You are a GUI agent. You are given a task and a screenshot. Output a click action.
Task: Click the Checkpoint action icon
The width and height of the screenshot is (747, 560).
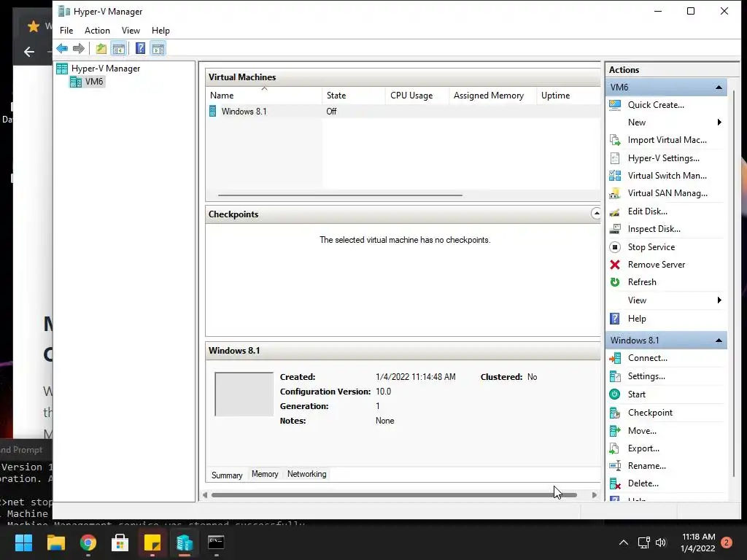[615, 413]
